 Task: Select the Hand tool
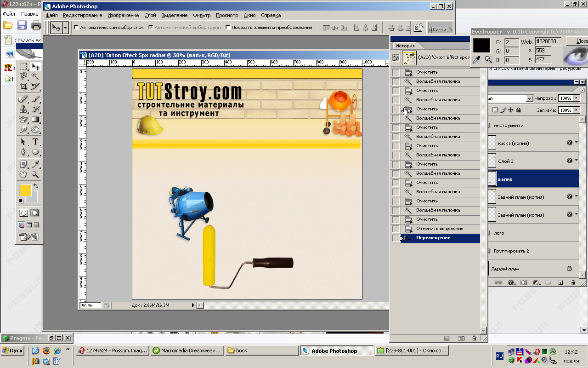[23, 174]
